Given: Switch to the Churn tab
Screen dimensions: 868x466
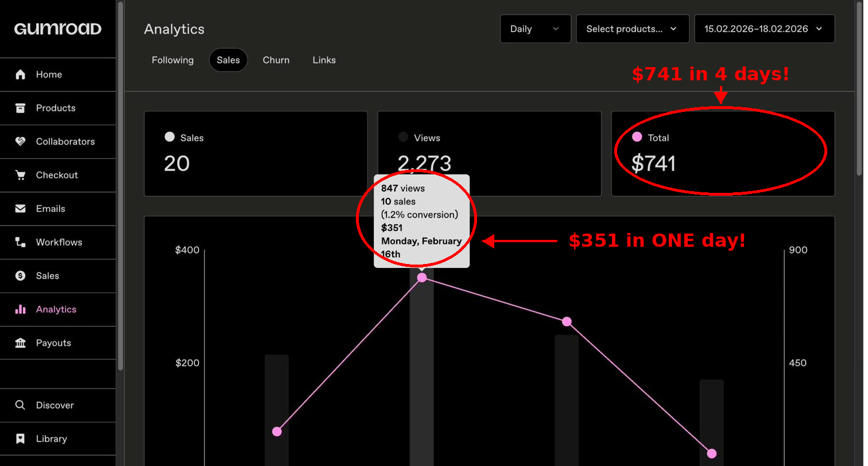Looking at the screenshot, I should pos(276,60).
